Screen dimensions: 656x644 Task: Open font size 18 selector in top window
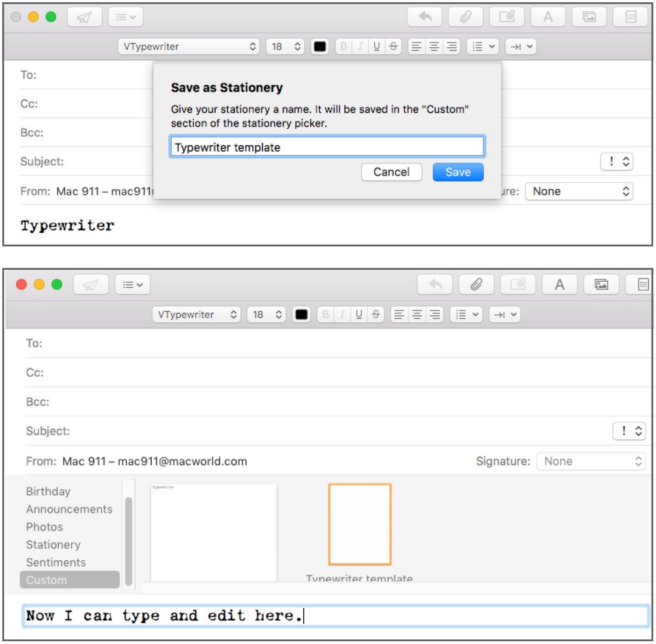coord(285,46)
